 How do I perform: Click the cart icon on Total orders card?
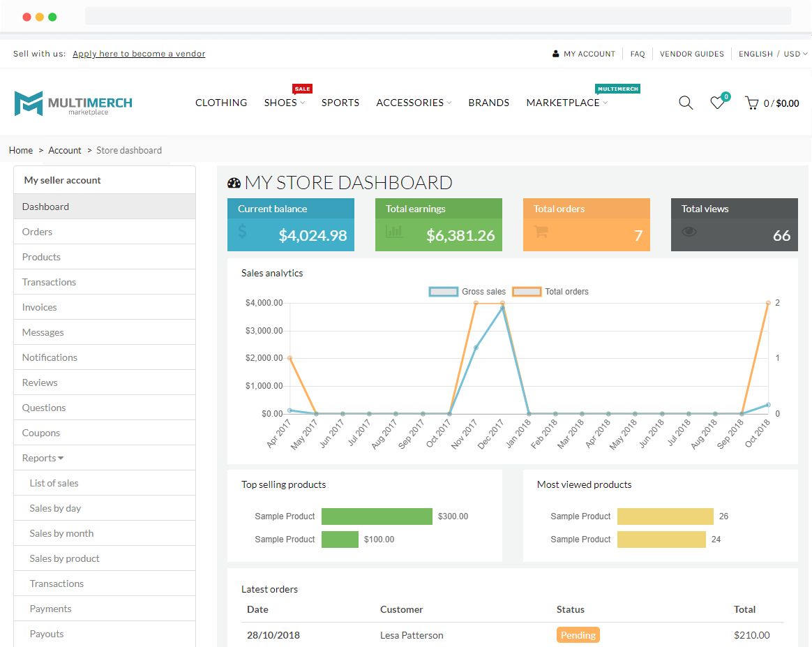[539, 234]
